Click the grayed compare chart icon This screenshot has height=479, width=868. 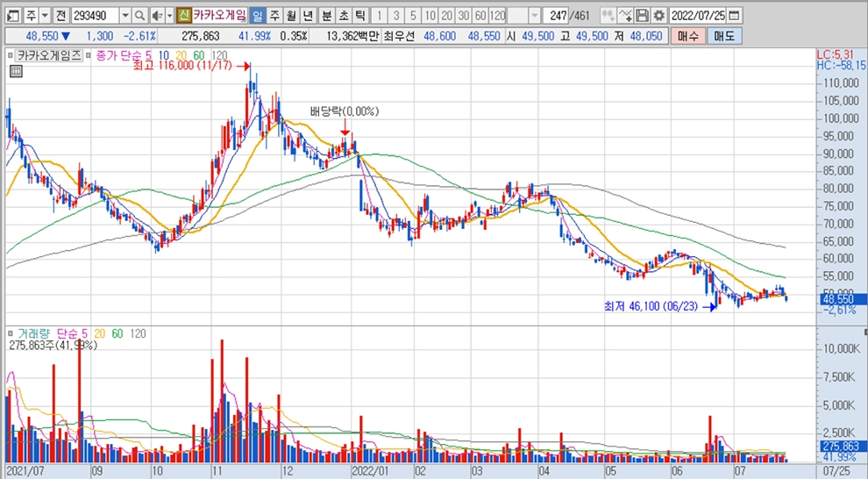pos(608,16)
